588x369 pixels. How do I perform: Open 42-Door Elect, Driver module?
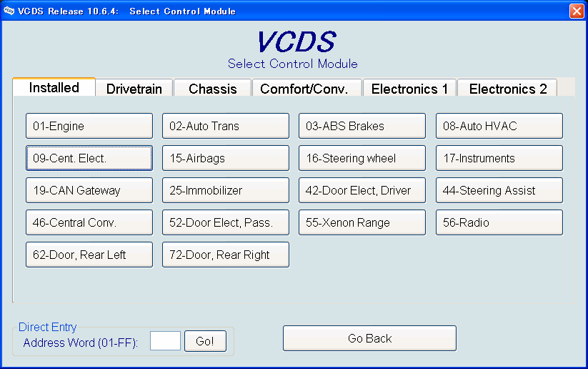coord(362,190)
